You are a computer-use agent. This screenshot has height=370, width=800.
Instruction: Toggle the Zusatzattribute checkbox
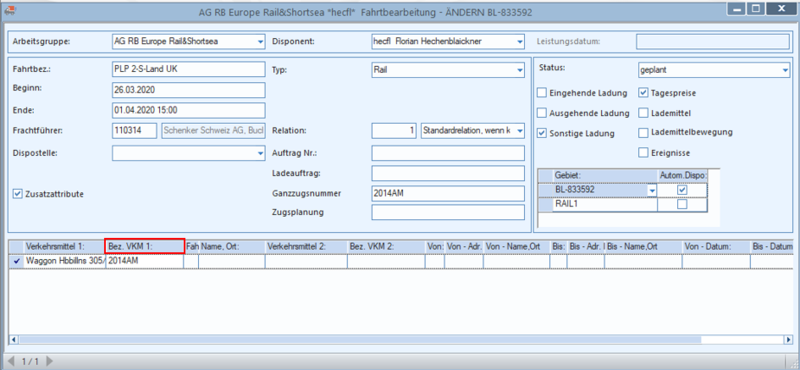click(18, 194)
